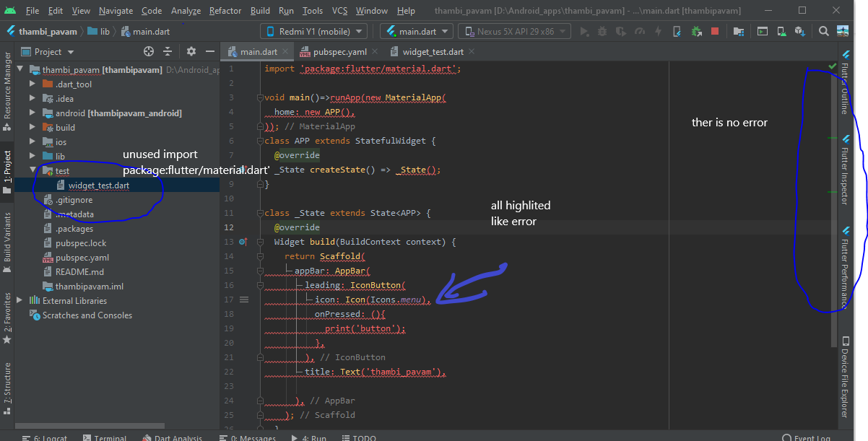
Task: Expand the android folder node
Action: tap(32, 113)
